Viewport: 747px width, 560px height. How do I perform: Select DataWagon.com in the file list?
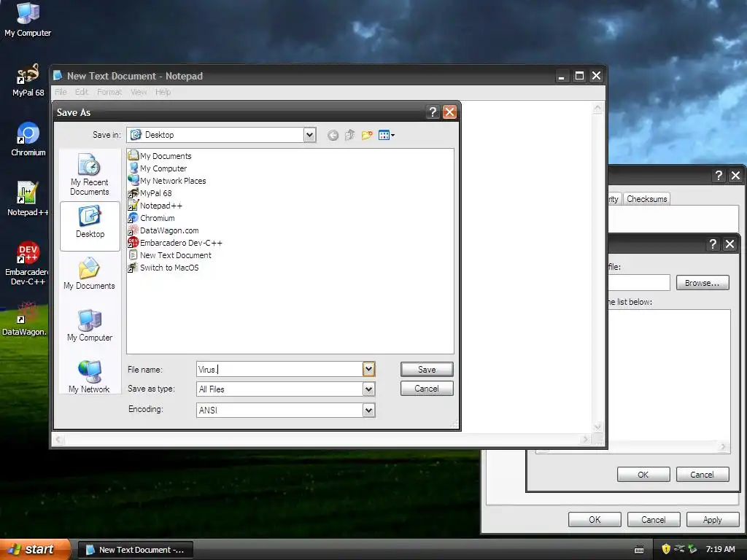(x=163, y=230)
